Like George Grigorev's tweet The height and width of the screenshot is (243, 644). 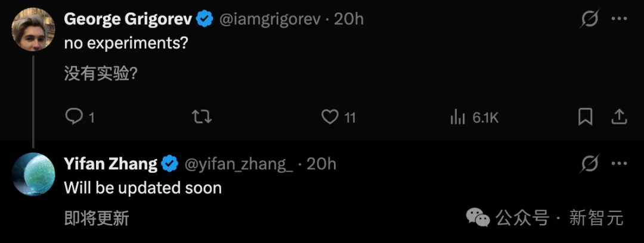pyautogui.click(x=330, y=117)
